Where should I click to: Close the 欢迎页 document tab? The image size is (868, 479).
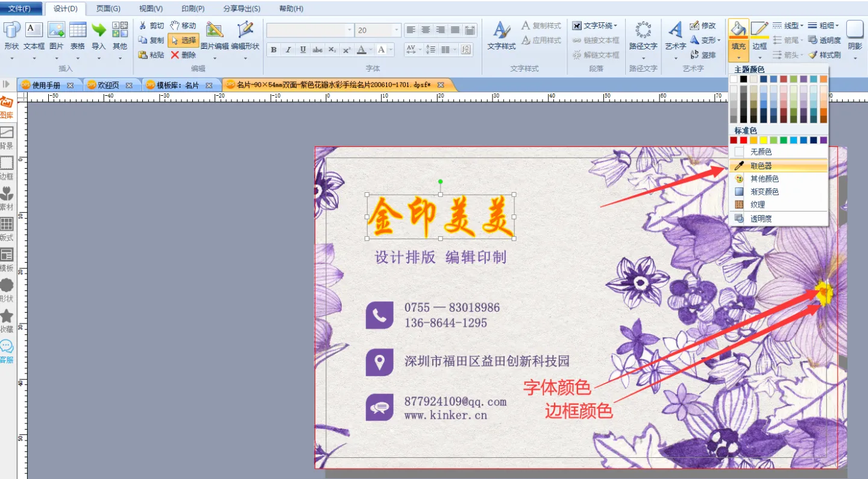pos(130,86)
